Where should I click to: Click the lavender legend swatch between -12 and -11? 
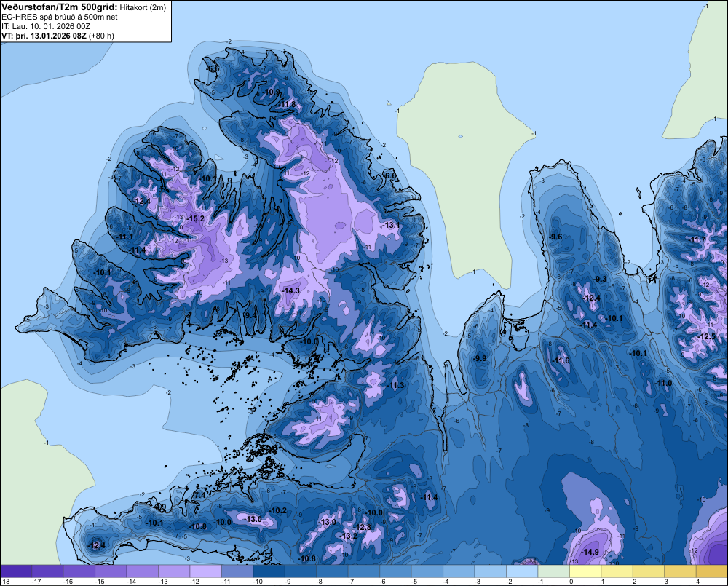[x=206, y=571]
